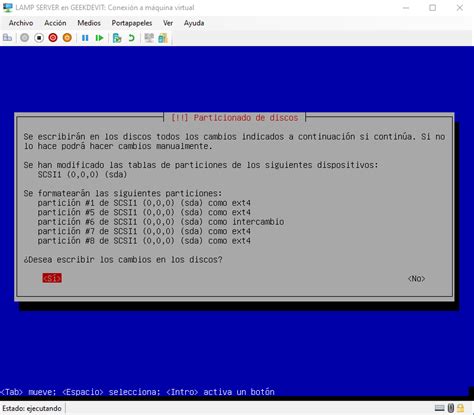Viewport: 474px width, 415px height.
Task: Click the '<Tab> mueve' help line at the bottom
Action: click(137, 392)
